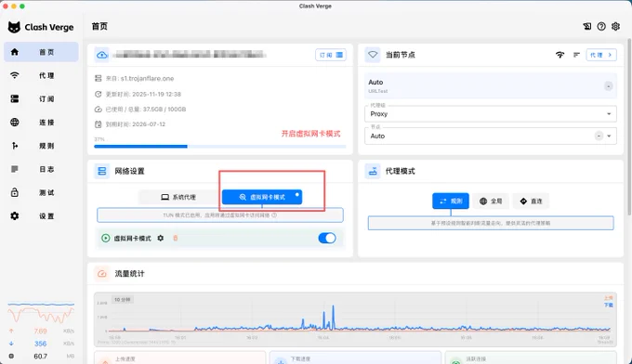Image resolution: width=632 pixels, height=364 pixels.
Task: Click the delay chip in 节点 dropdown
Action: pyautogui.click(x=599, y=136)
